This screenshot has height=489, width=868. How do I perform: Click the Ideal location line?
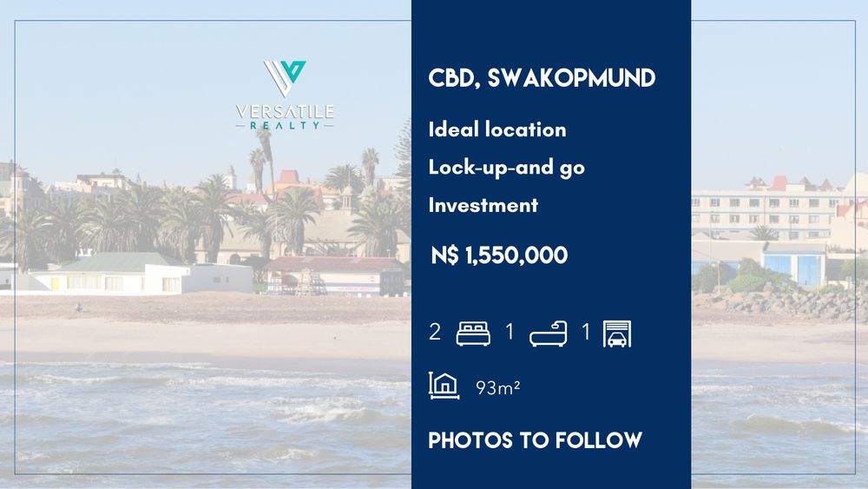pyautogui.click(x=497, y=129)
